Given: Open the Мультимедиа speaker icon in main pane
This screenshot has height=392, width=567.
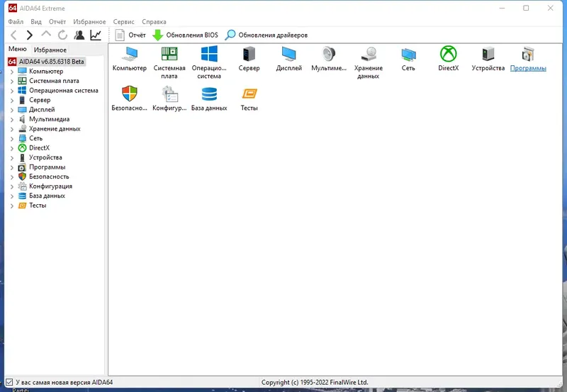Looking at the screenshot, I should [329, 54].
